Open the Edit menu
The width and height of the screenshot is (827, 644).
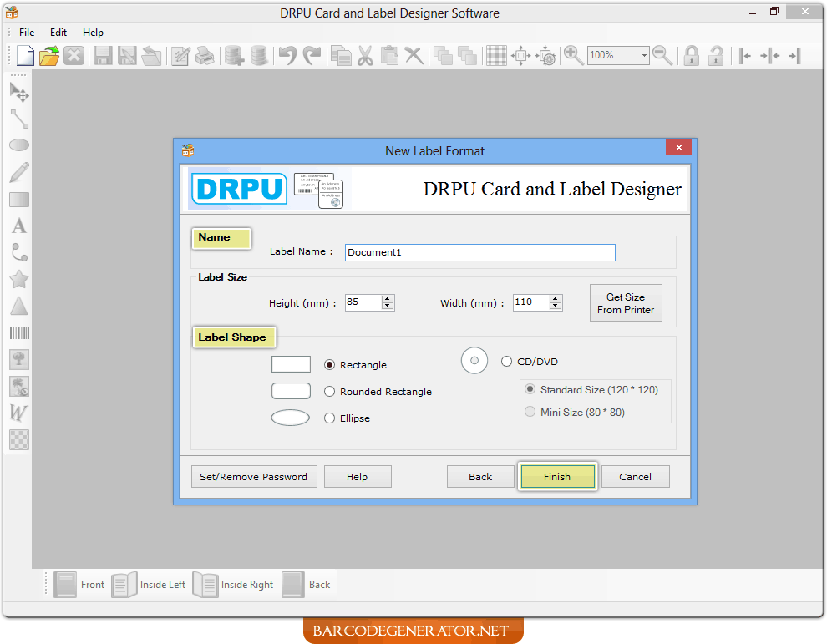tap(58, 33)
